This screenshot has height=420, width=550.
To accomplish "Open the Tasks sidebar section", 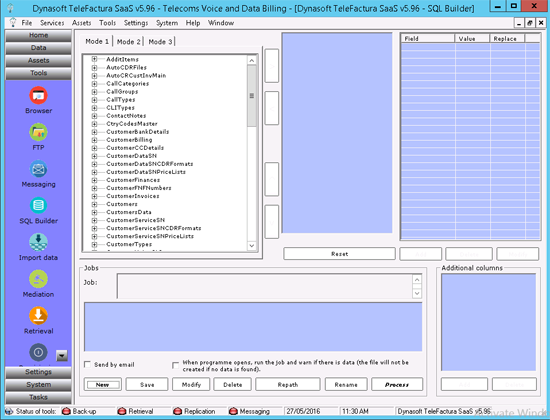I will (38, 397).
